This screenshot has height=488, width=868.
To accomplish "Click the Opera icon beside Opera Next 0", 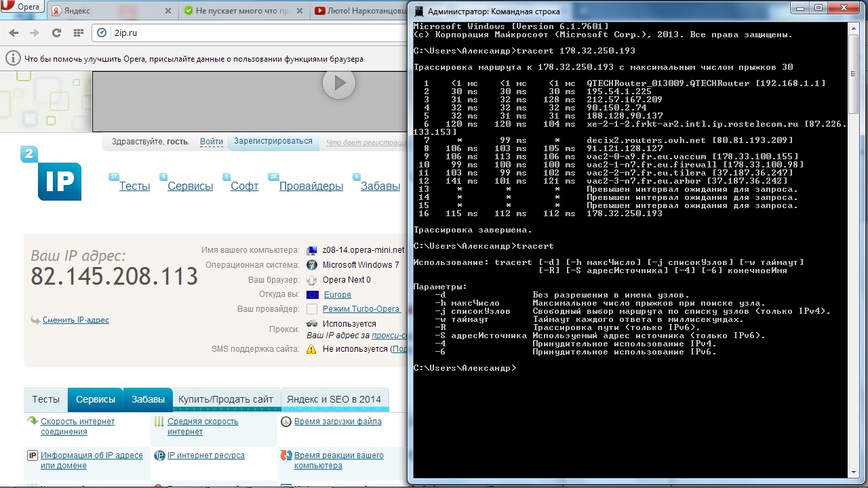I will (x=312, y=280).
